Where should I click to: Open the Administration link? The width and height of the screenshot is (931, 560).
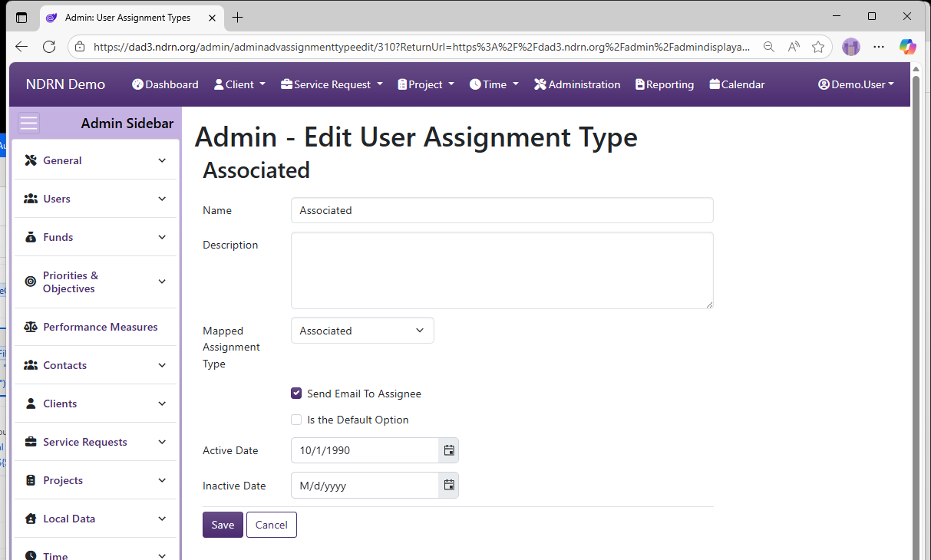(x=577, y=84)
